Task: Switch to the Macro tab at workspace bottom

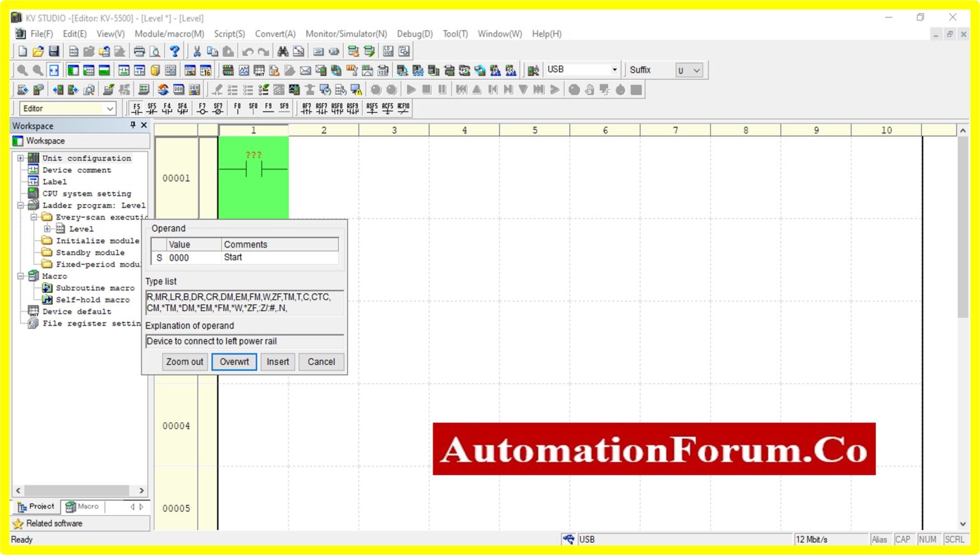Action: 81,506
